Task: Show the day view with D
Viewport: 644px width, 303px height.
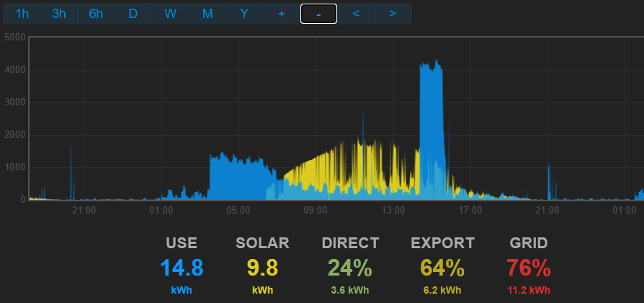Action: tap(133, 14)
